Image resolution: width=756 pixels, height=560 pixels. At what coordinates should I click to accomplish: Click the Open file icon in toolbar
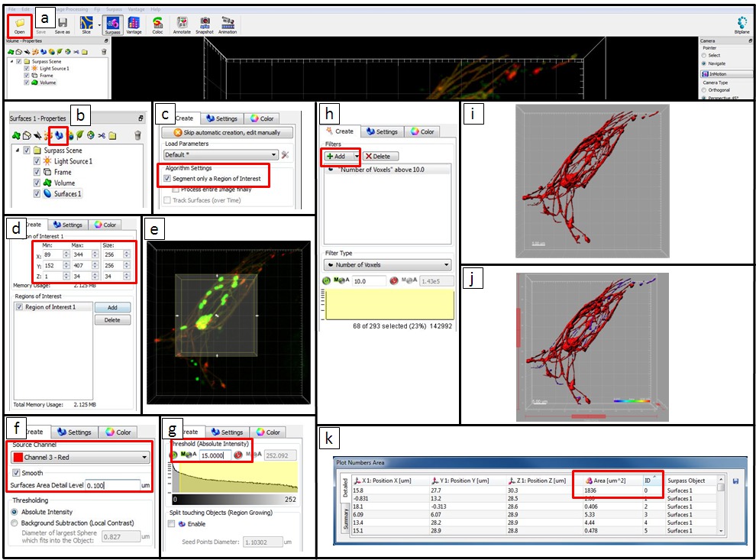click(20, 24)
